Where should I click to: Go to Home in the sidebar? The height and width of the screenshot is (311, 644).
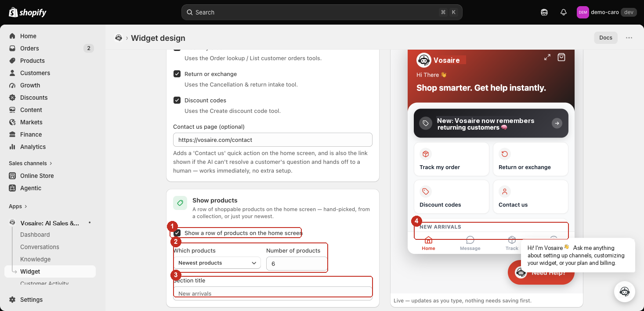click(x=28, y=36)
